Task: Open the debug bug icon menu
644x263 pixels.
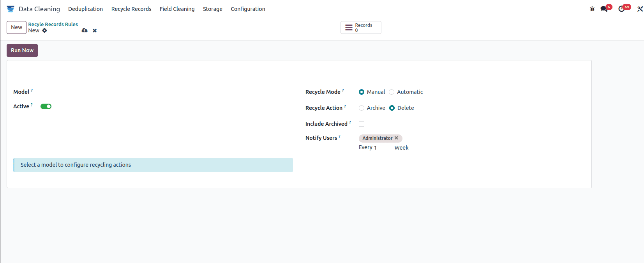Action: click(592, 9)
